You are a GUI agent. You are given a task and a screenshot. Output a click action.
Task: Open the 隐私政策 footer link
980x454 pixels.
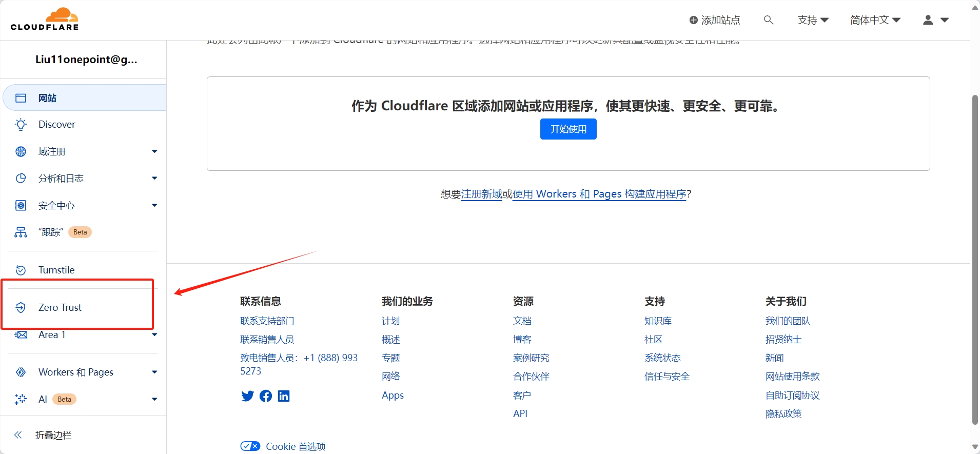coord(783,413)
